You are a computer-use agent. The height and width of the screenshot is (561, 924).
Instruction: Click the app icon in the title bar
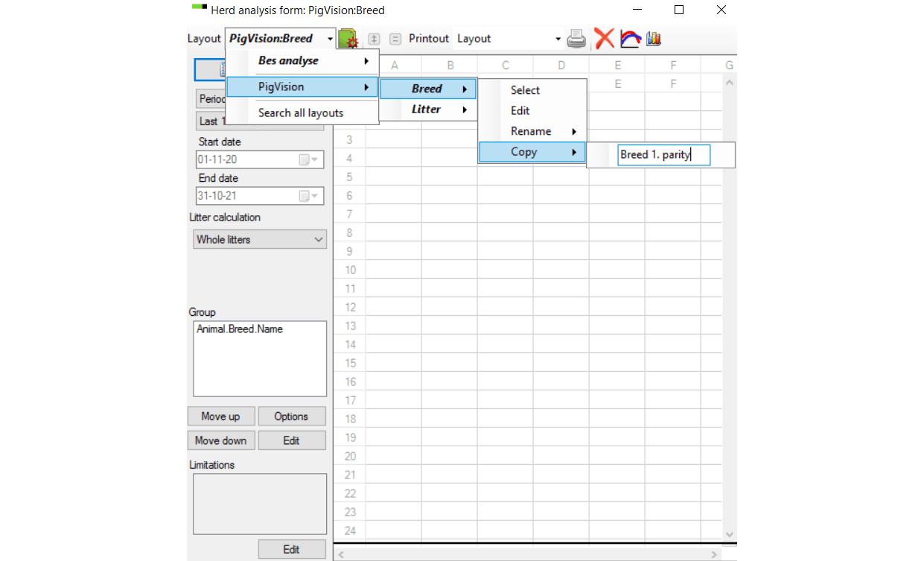pos(199,7)
